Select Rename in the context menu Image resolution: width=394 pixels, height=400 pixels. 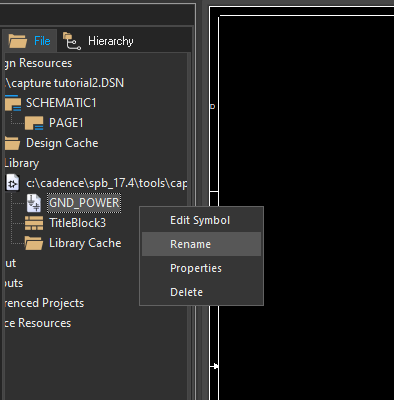click(201, 244)
